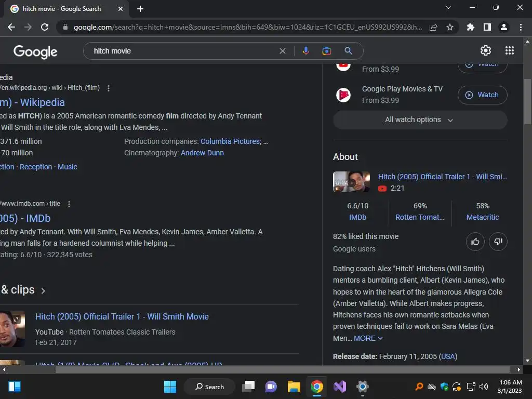
Task: Expand All watch options
Action: (x=420, y=120)
